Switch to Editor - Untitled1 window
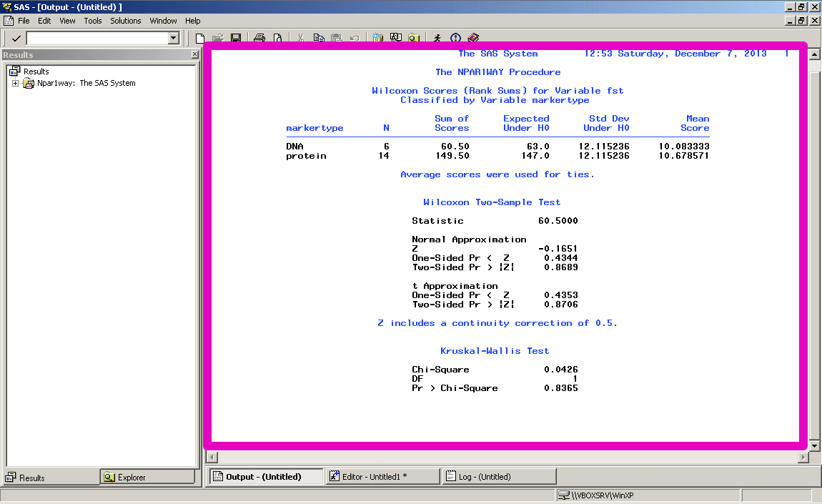Viewport: 822px width, 504px height. (x=382, y=477)
